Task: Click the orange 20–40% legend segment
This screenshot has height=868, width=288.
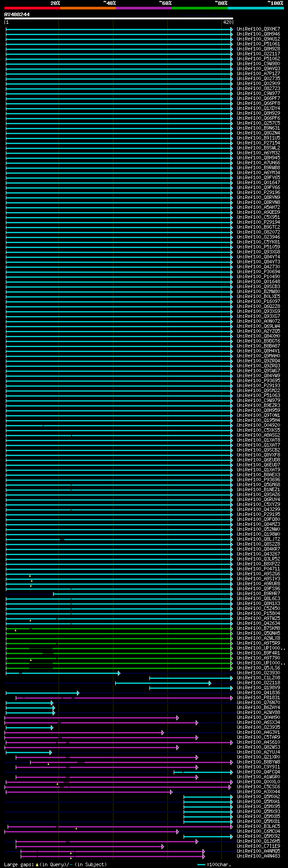Action: coord(88,8)
